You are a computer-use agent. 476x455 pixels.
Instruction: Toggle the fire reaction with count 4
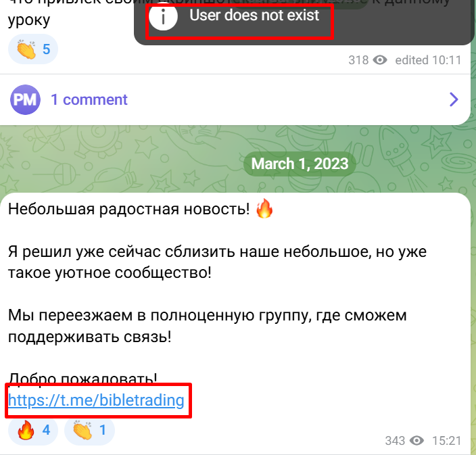click(32, 430)
